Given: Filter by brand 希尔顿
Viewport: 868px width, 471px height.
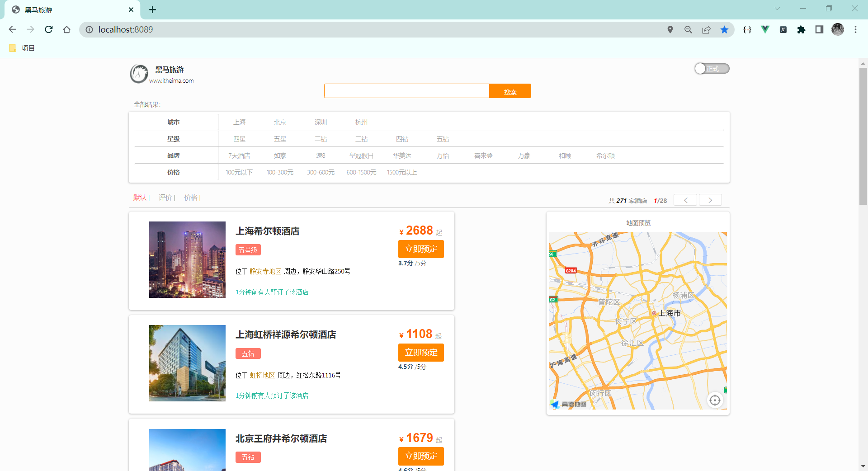Looking at the screenshot, I should pyautogui.click(x=606, y=155).
